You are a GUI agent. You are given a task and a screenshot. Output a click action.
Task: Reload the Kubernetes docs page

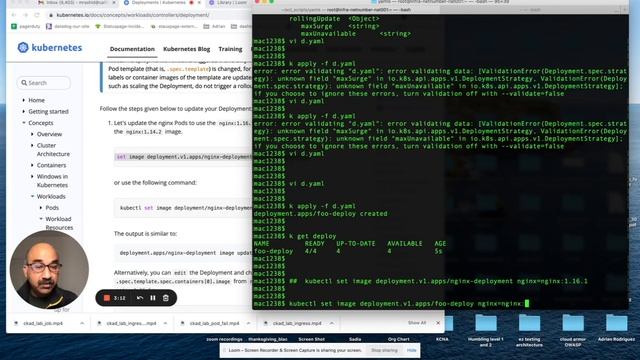(37, 15)
